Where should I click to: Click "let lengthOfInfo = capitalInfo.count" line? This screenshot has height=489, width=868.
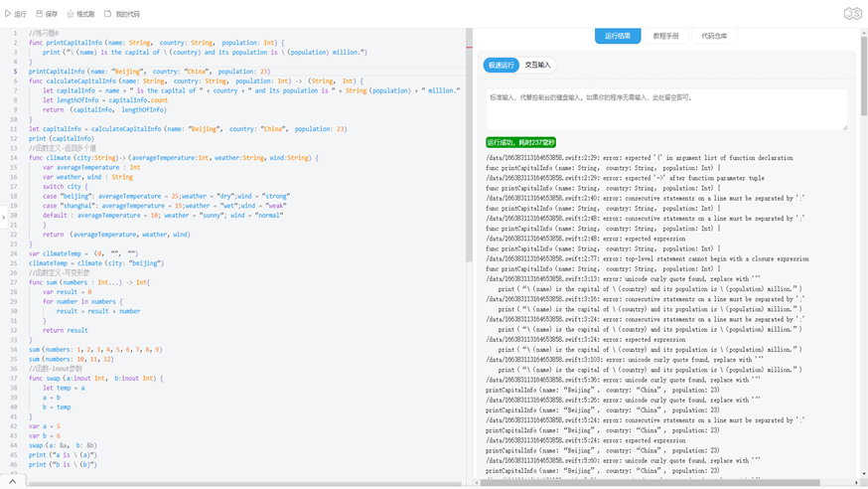pyautogui.click(x=105, y=100)
